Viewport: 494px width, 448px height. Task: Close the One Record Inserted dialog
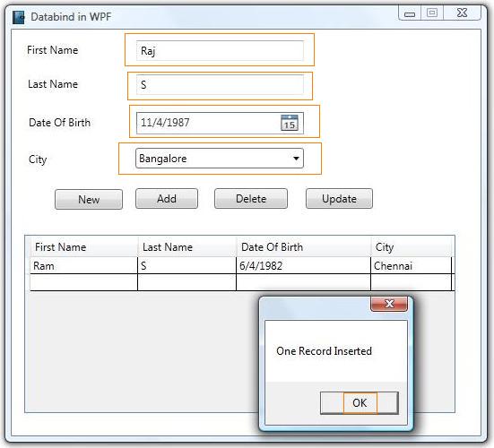(389, 304)
